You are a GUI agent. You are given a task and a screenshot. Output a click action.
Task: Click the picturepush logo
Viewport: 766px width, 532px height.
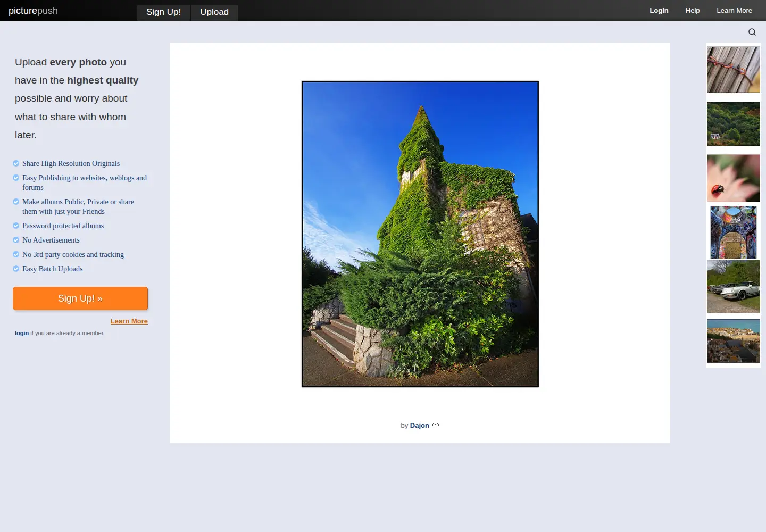coord(33,11)
